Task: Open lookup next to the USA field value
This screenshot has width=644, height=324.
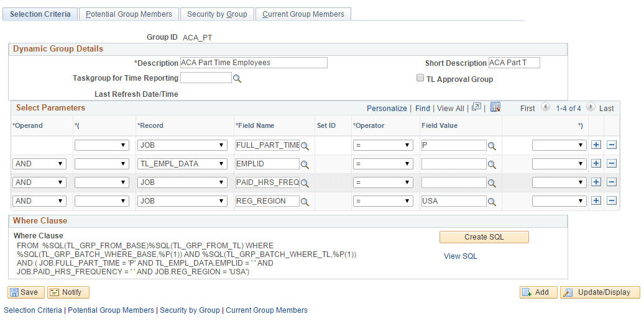Action: tap(492, 202)
